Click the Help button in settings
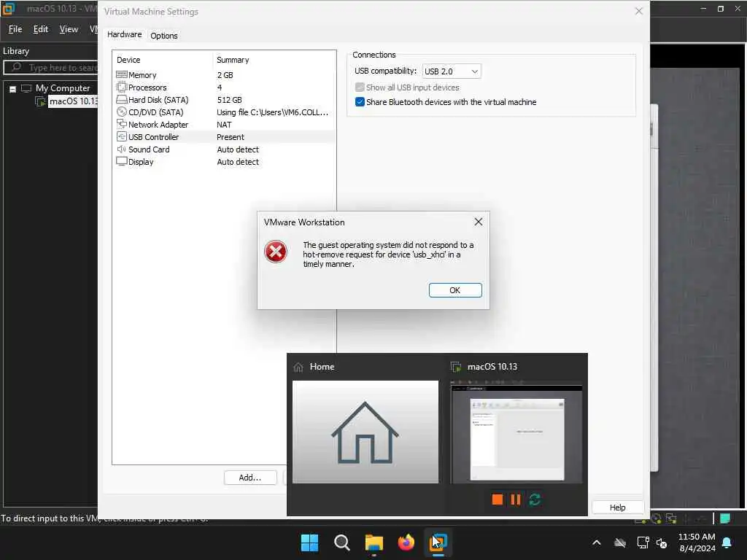This screenshot has height=560, width=747. click(617, 507)
